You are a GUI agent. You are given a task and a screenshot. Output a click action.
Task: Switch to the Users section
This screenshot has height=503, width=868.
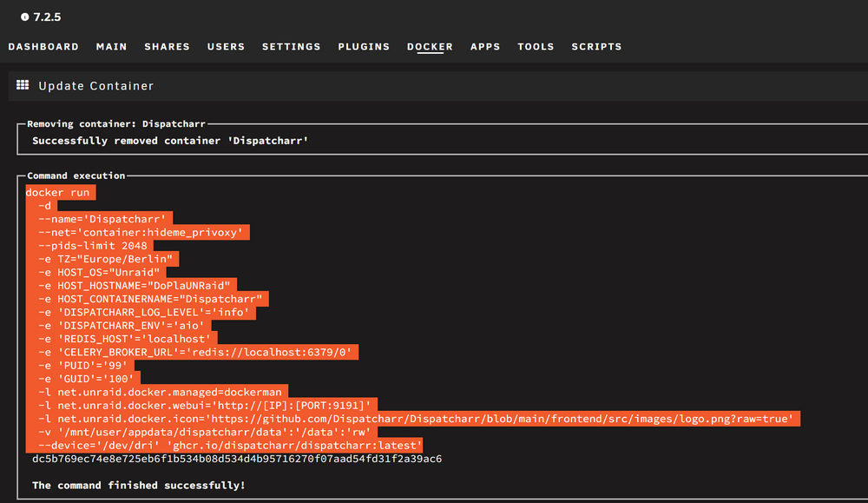click(x=226, y=47)
